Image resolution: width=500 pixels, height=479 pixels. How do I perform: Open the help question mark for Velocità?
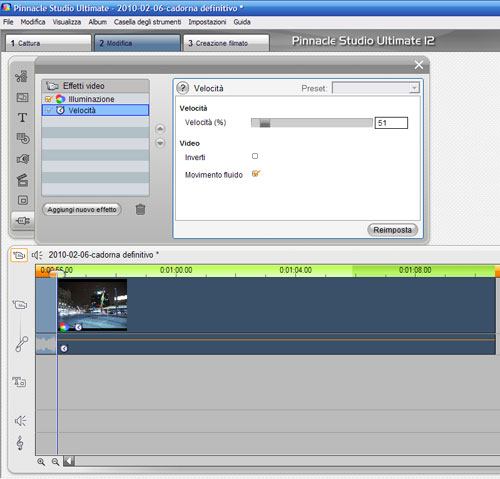coord(182,88)
